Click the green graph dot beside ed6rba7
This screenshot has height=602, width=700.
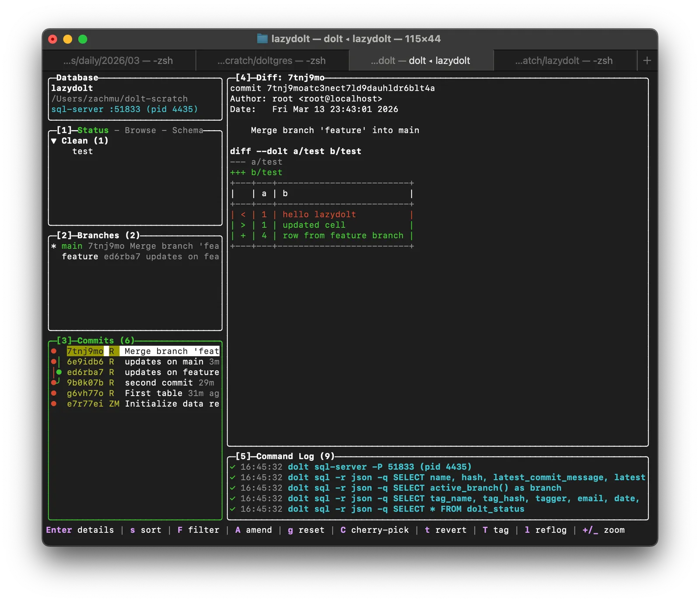click(x=59, y=372)
